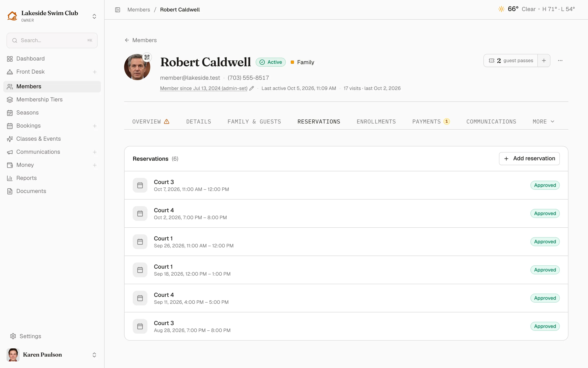Click the calendar icon for Court 1 Sep 26
Viewport: 588px width, 368px height.
click(x=140, y=242)
